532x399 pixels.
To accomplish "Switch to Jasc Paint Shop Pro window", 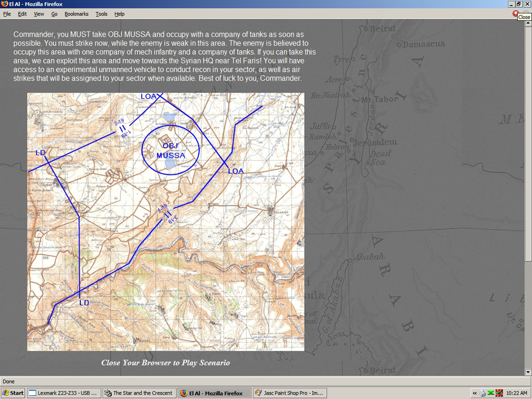I will click(x=290, y=393).
